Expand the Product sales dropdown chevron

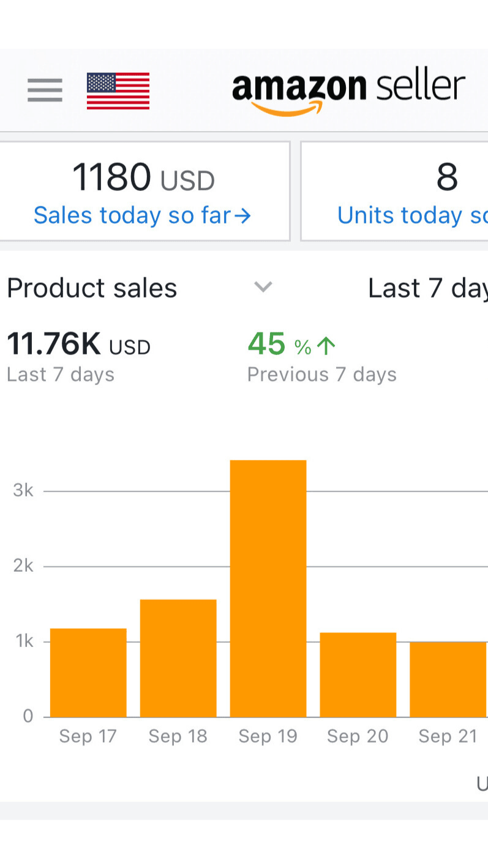coord(263,286)
